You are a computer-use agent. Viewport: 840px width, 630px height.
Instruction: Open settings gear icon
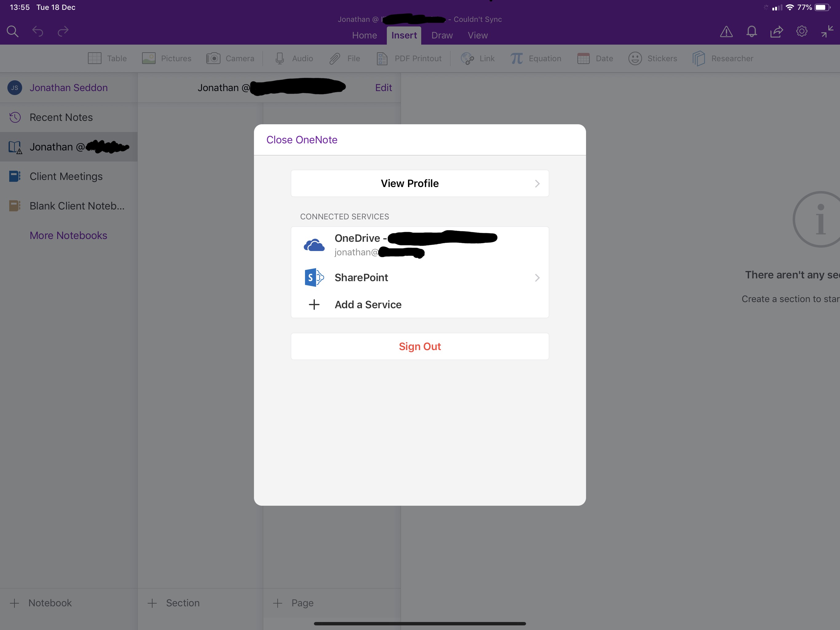tap(802, 31)
